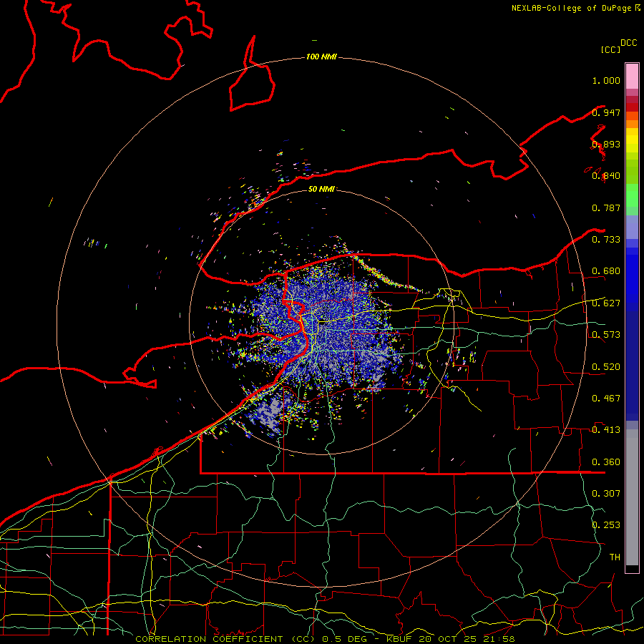Select the 0.467 scale label
Viewport: 644px width, 644px height.
click(606, 399)
